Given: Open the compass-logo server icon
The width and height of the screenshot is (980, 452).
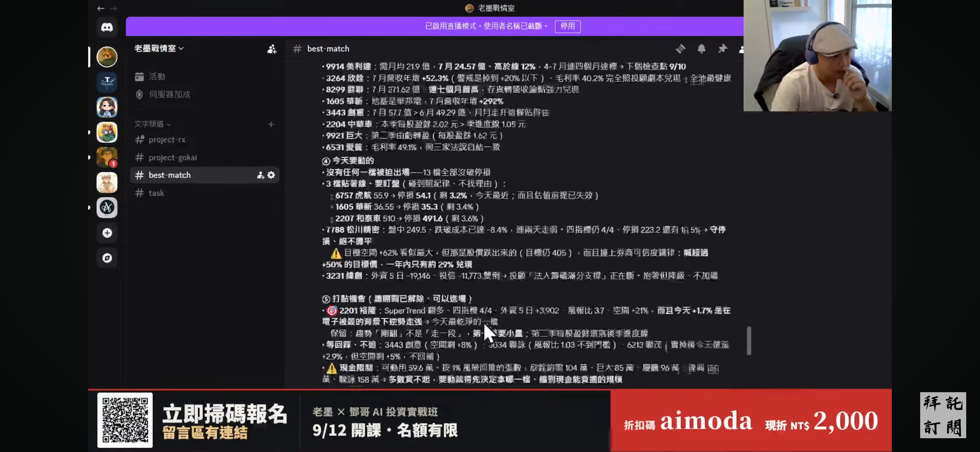Looking at the screenshot, I should pyautogui.click(x=107, y=207).
